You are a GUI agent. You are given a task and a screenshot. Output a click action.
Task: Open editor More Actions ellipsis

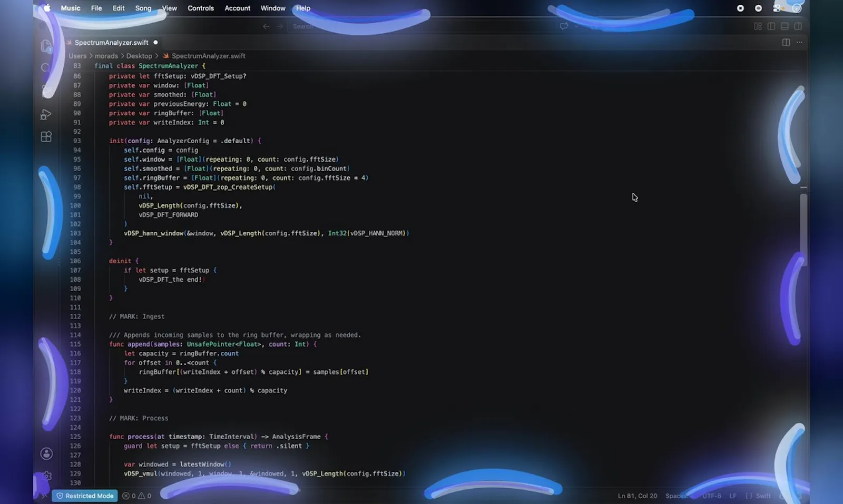coord(799,42)
